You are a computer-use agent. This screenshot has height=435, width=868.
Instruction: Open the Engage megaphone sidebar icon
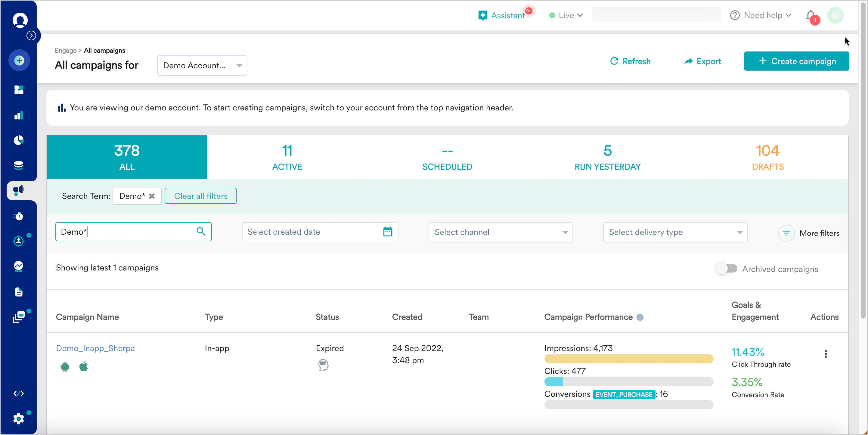coord(19,190)
